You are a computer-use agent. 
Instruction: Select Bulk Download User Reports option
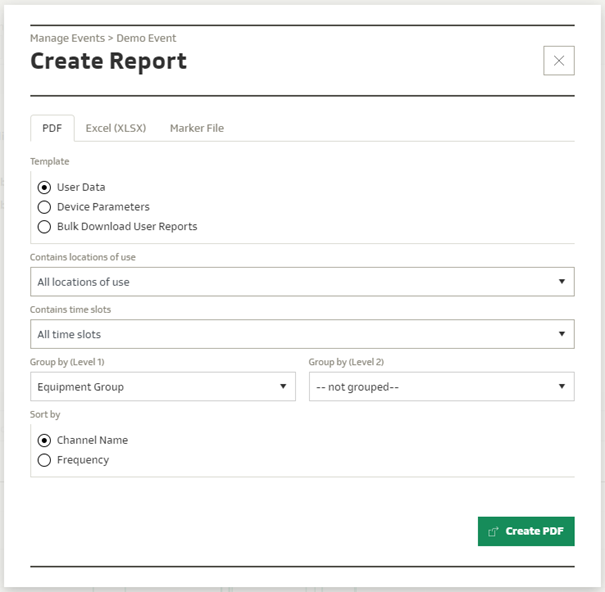(x=44, y=226)
